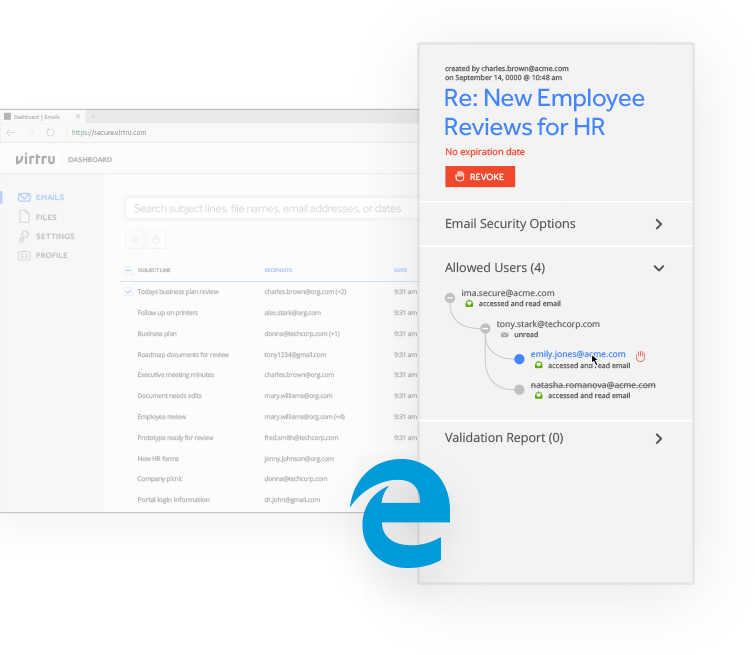Image resolution: width=755 pixels, height=655 pixels.
Task: Check the Business plan row checkbox
Action: [128, 333]
